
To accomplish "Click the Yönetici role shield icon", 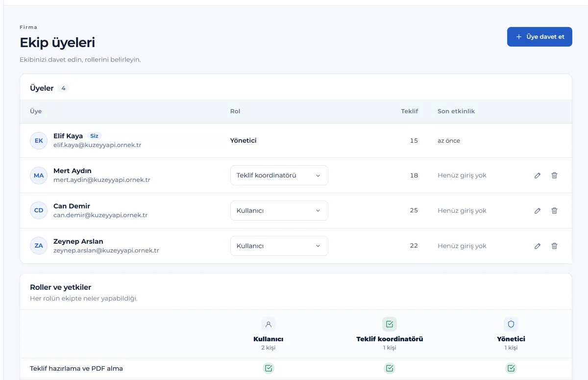I will (x=511, y=324).
